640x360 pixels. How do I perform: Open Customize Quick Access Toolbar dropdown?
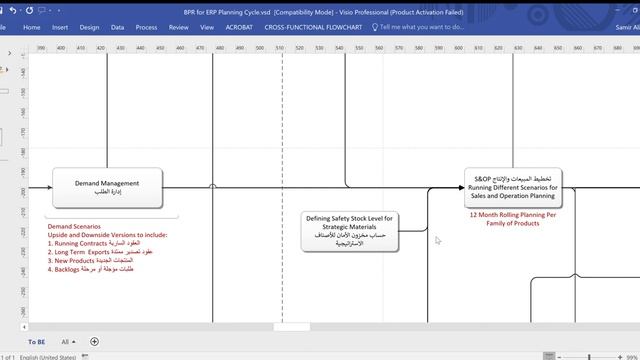[x=59, y=11]
